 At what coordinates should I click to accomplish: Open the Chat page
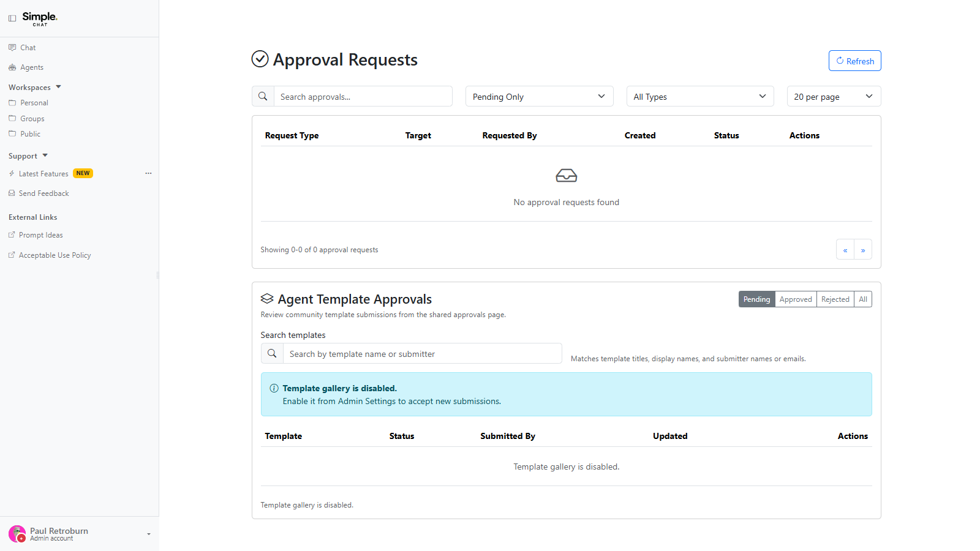[x=28, y=47]
